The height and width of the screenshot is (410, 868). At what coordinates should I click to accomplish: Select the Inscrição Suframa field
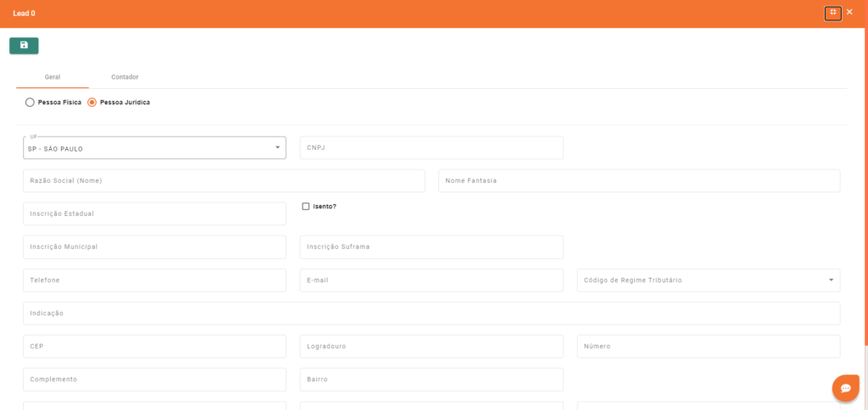(431, 247)
